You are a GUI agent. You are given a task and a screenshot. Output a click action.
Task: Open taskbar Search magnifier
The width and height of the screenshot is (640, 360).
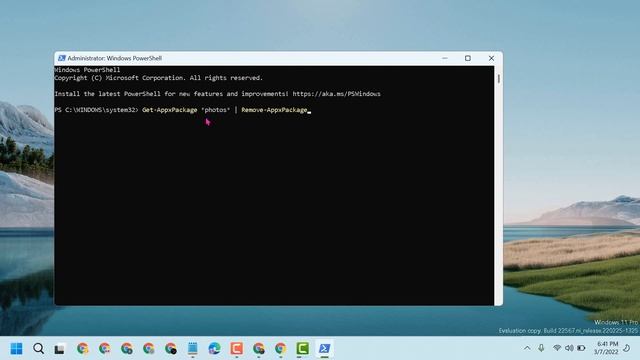38,349
